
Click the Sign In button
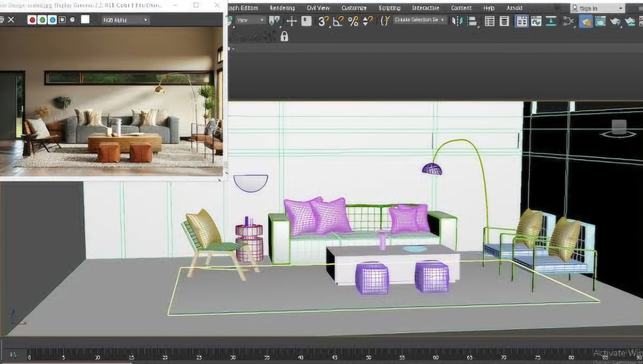pyautogui.click(x=592, y=9)
